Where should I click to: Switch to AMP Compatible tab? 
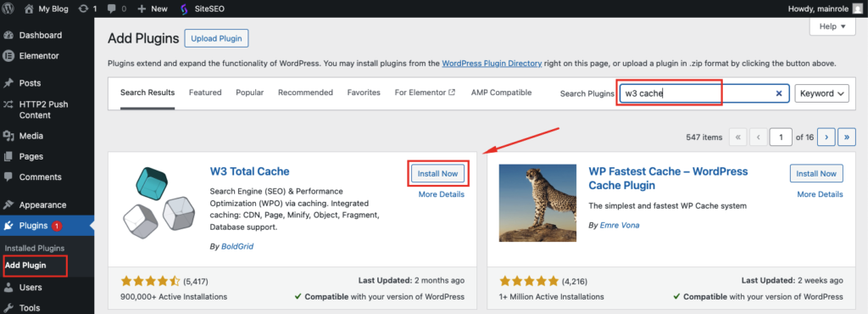coord(501,93)
